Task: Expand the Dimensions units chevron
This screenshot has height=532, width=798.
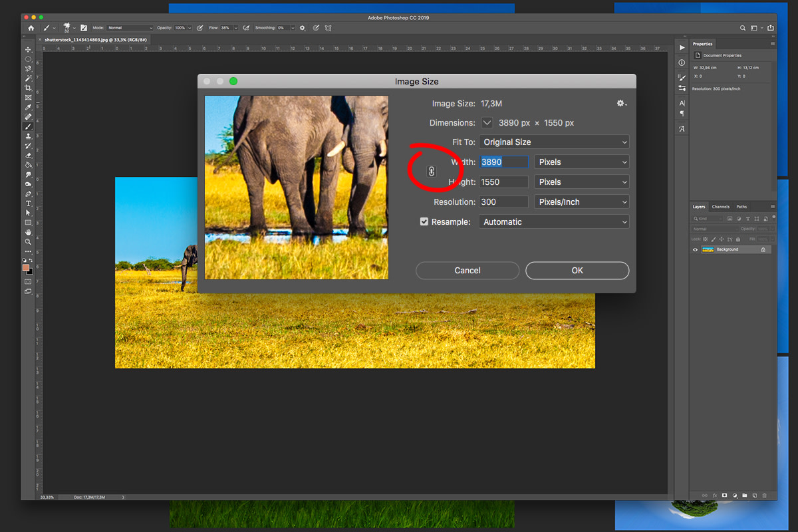Action: pyautogui.click(x=487, y=123)
